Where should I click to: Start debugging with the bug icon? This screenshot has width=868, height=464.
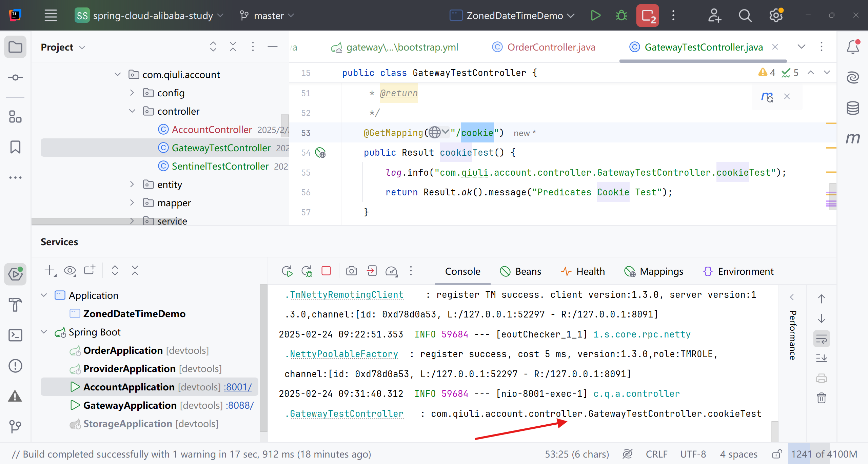tap(621, 15)
